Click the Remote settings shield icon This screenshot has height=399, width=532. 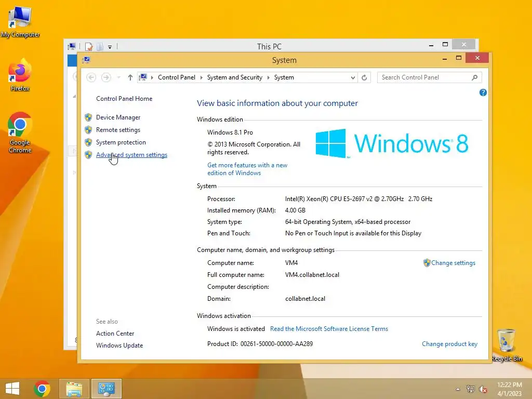coord(88,130)
